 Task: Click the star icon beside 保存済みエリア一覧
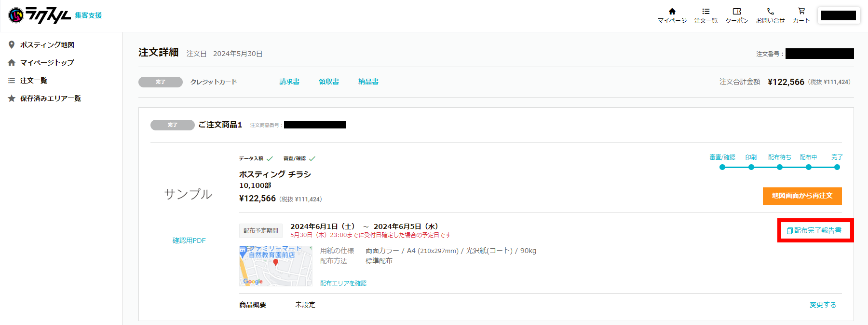[x=12, y=99]
